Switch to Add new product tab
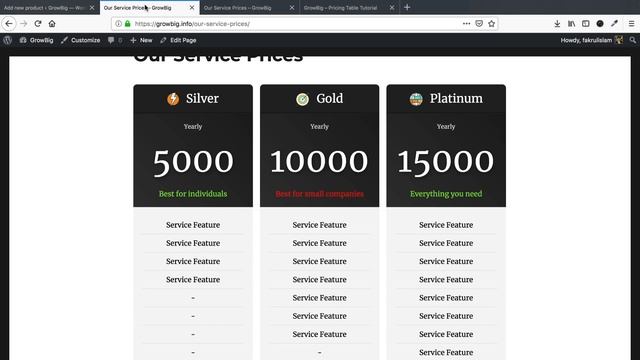The width and height of the screenshot is (640, 360). click(x=43, y=8)
